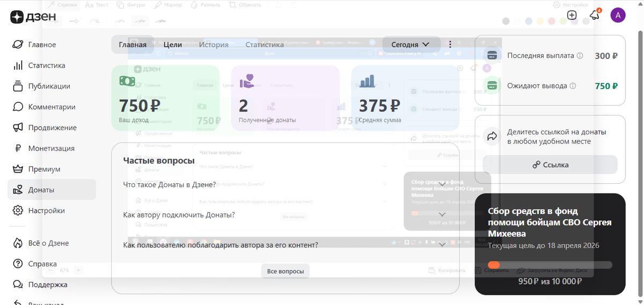Click the card icon beside Последняя выплата
Image resolution: width=644 pixels, height=305 pixels.
(x=491, y=56)
